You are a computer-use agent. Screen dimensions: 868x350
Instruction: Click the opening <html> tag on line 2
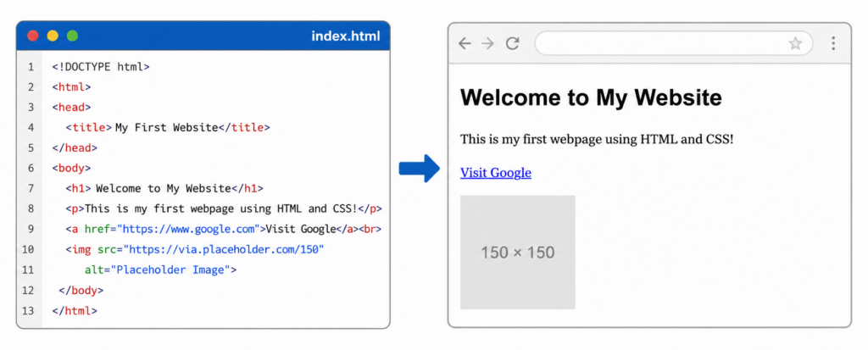click(71, 87)
